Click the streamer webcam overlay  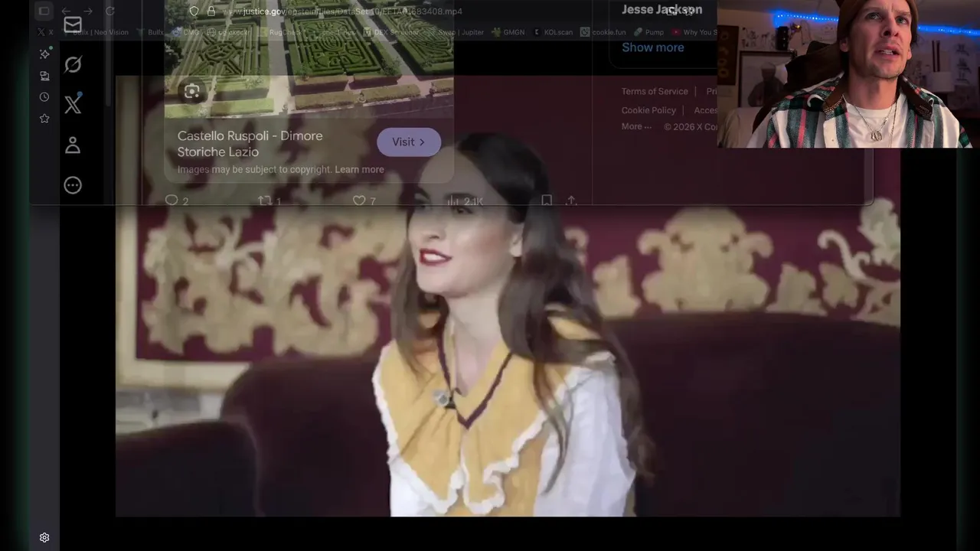[848, 73]
